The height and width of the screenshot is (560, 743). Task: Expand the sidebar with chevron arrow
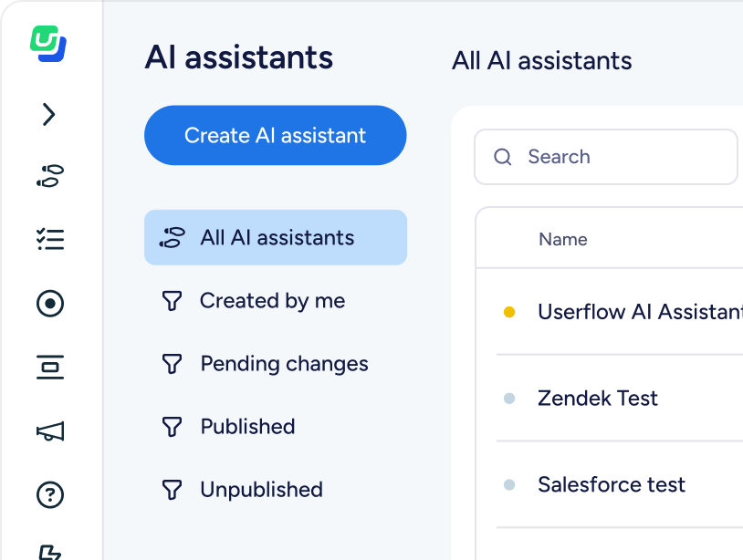(49, 114)
